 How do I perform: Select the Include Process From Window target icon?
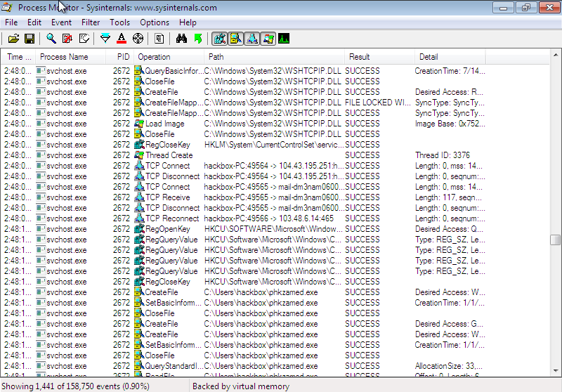pyautogui.click(x=138, y=39)
